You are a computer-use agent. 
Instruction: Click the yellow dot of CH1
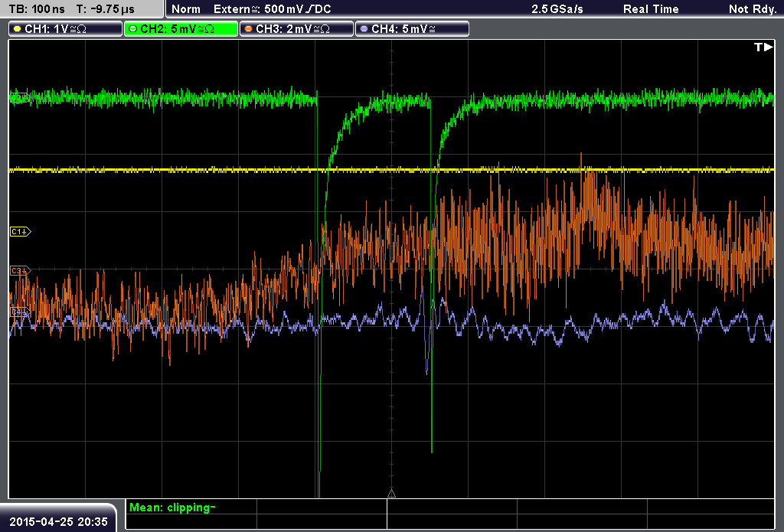(x=17, y=29)
